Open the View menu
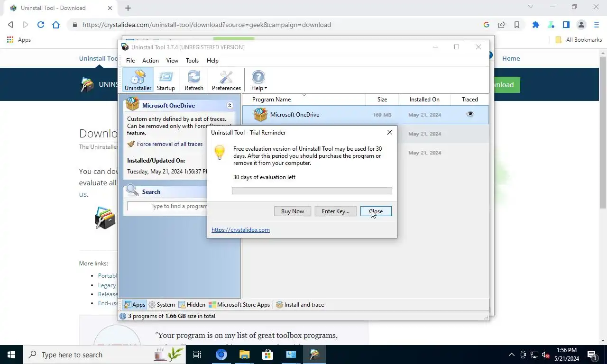Screen dimensions: 607x364 (172, 61)
